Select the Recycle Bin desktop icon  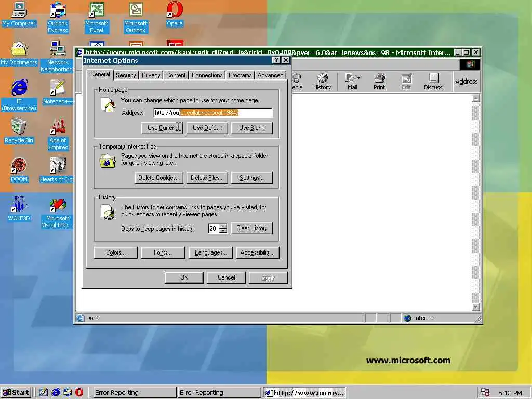pyautogui.click(x=19, y=131)
